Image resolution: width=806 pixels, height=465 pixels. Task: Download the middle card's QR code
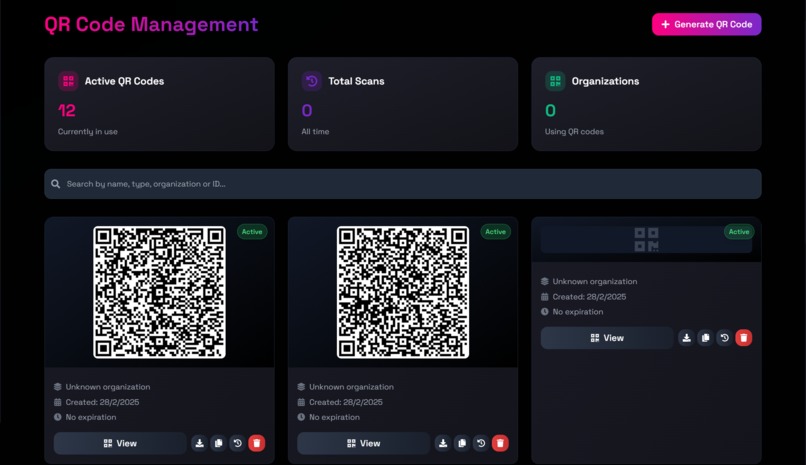pos(443,443)
